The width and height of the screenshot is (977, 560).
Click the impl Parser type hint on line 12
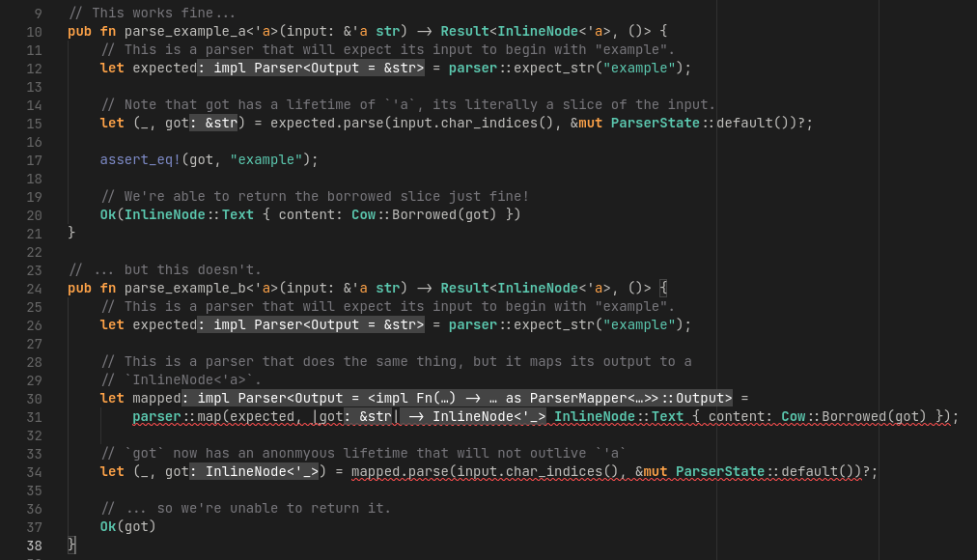[311, 68]
